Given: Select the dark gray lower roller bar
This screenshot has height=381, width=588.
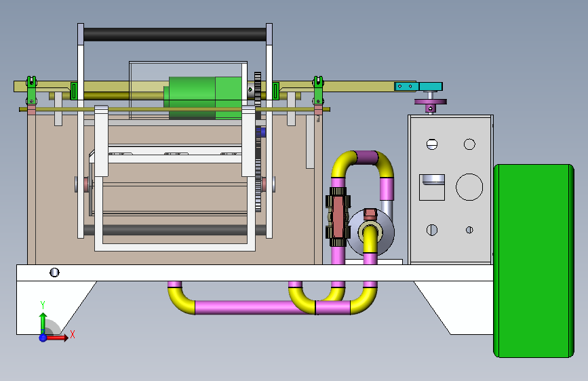Looking at the screenshot, I should tap(175, 230).
